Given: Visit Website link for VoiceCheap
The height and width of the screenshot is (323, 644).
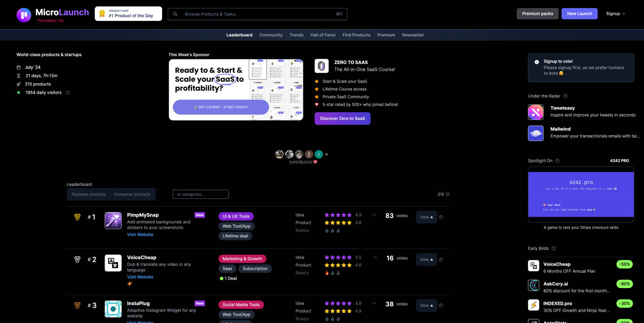Looking at the screenshot, I should click(x=140, y=277).
